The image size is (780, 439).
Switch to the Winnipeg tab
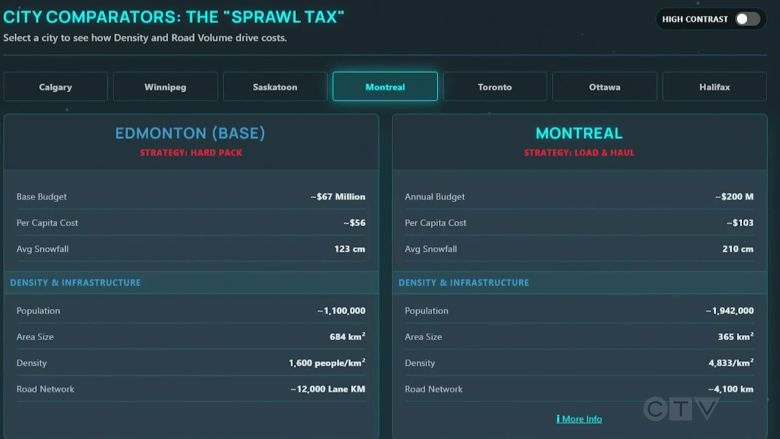pos(165,87)
